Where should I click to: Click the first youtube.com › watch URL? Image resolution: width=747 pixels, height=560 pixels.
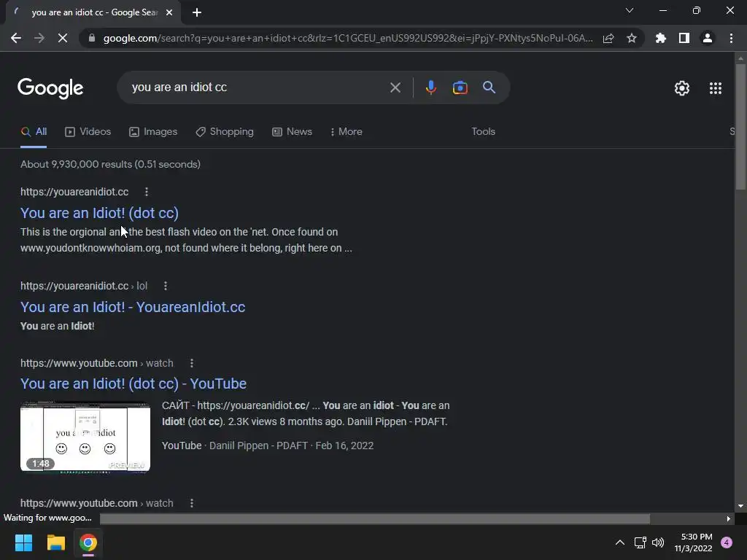coord(97,363)
